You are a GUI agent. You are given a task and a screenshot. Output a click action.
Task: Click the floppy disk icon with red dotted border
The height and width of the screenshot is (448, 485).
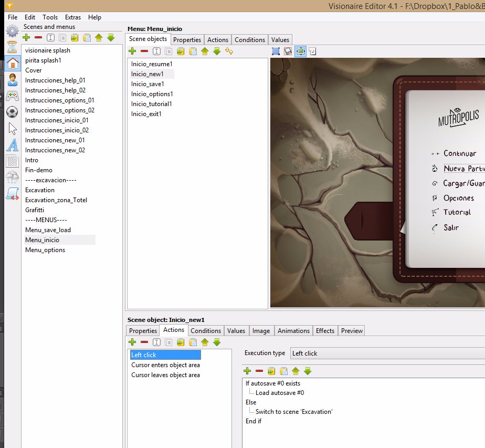tap(288, 51)
